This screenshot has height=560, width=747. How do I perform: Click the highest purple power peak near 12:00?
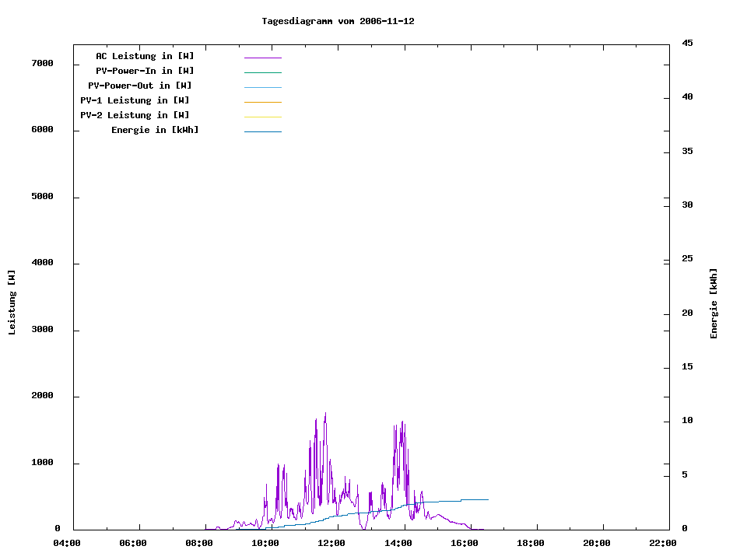coord(325,414)
